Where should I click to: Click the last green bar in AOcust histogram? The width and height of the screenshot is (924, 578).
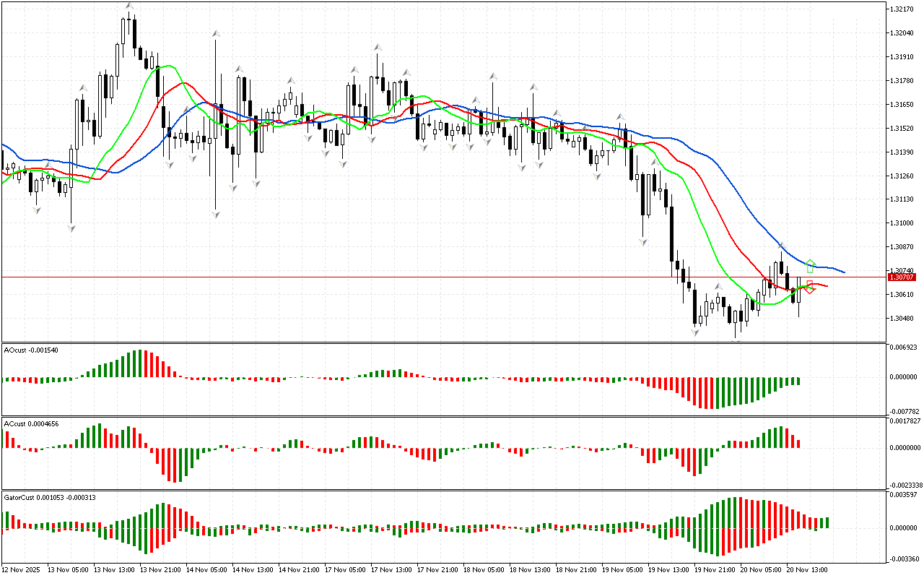[x=798, y=381]
